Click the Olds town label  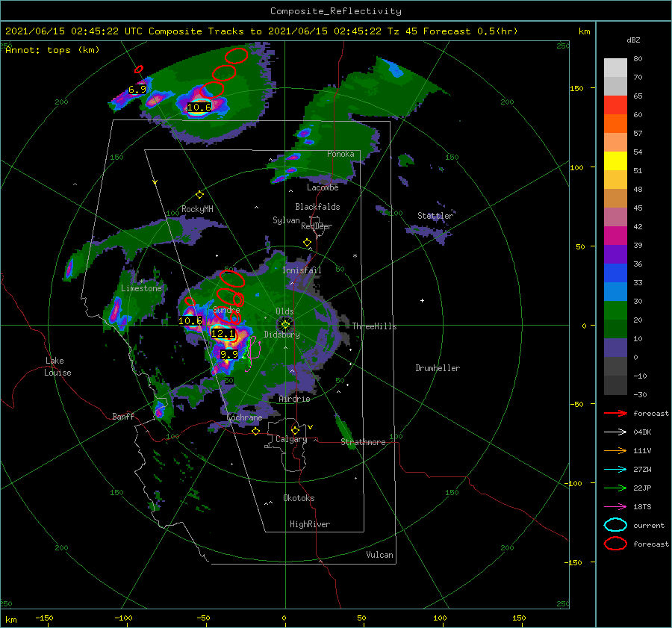click(284, 311)
